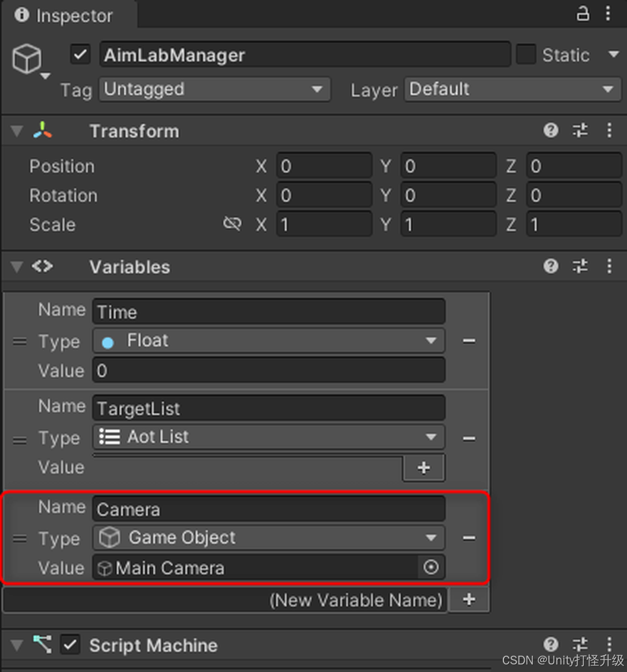Click the TargetList variable name field

[269, 407]
